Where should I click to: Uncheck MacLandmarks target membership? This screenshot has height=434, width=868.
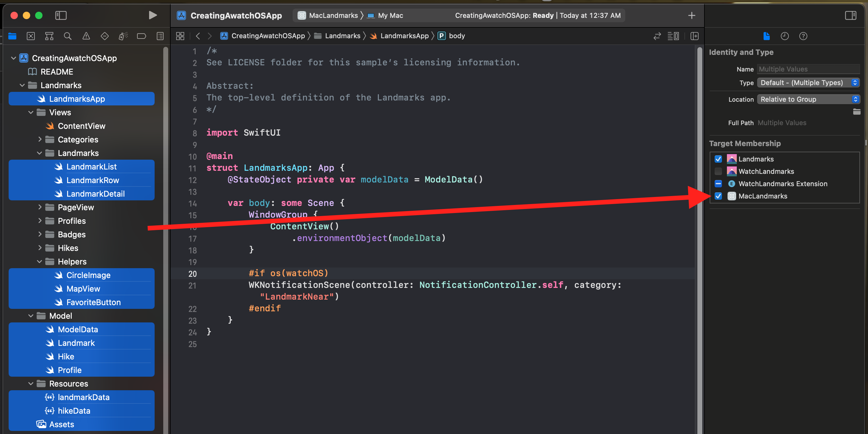pyautogui.click(x=718, y=196)
